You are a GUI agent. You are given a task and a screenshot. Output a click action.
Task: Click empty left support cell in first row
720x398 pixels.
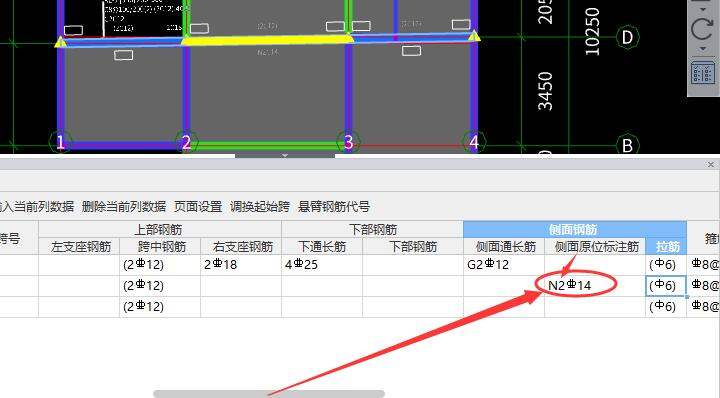click(x=79, y=265)
